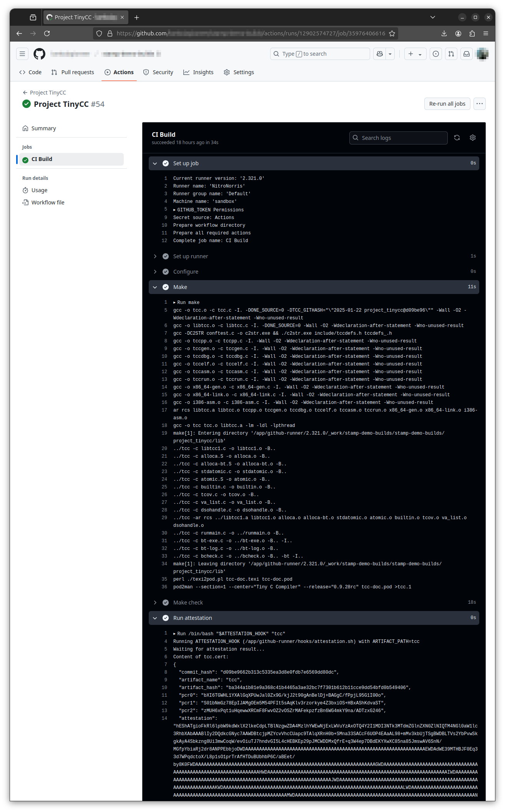Bookmark page with star icon
Screen dimensions: 505x812
coord(392,33)
